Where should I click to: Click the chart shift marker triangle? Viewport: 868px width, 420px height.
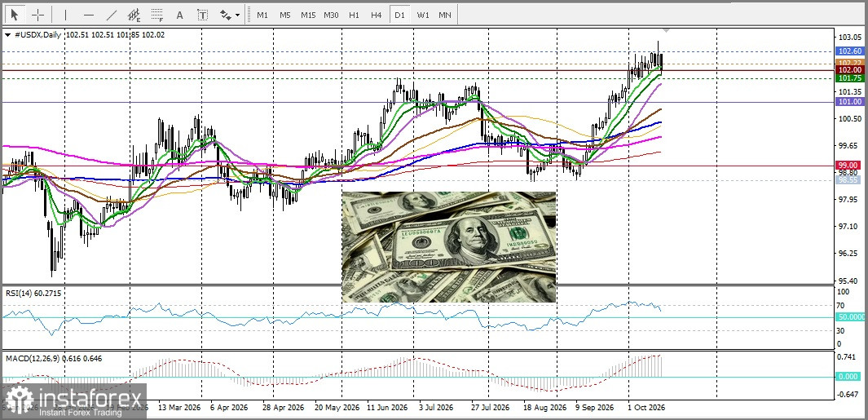click(x=666, y=29)
